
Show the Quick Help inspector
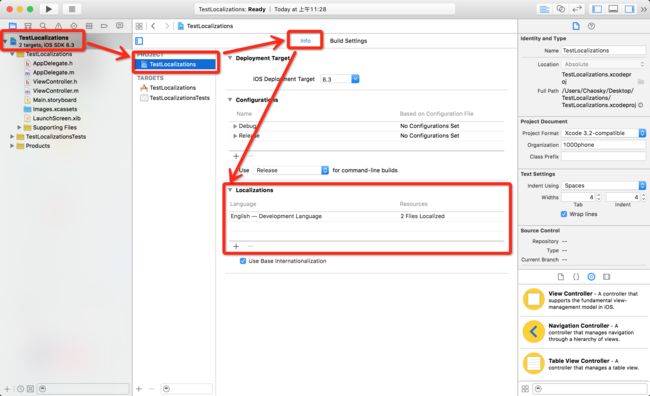point(592,26)
